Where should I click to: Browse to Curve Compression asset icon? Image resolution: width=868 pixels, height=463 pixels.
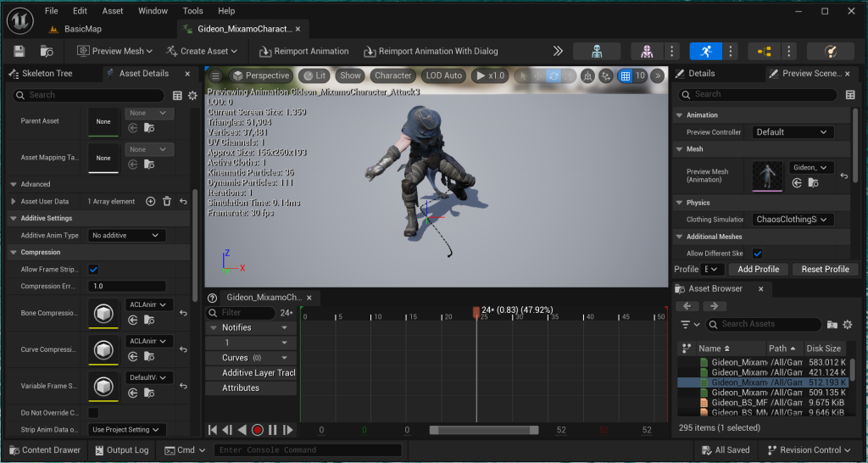(149, 357)
